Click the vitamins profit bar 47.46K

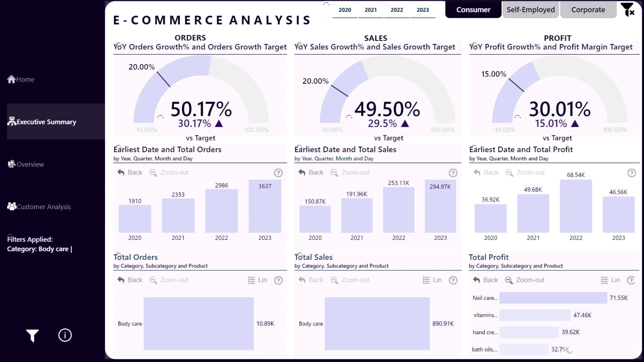[535, 315]
